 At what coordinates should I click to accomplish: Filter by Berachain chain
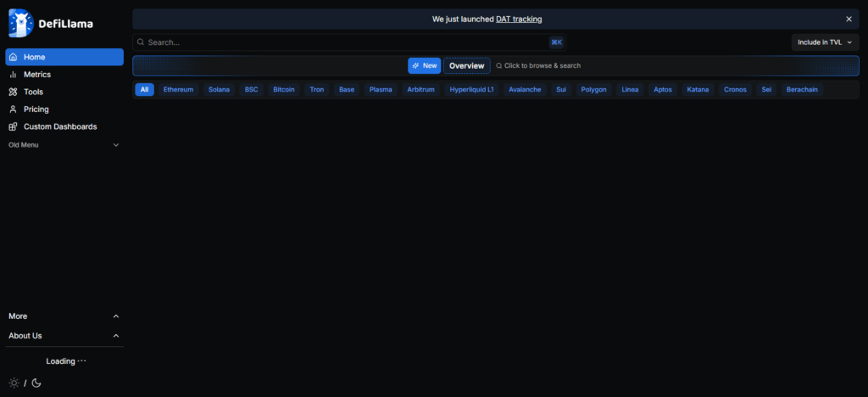pos(802,89)
